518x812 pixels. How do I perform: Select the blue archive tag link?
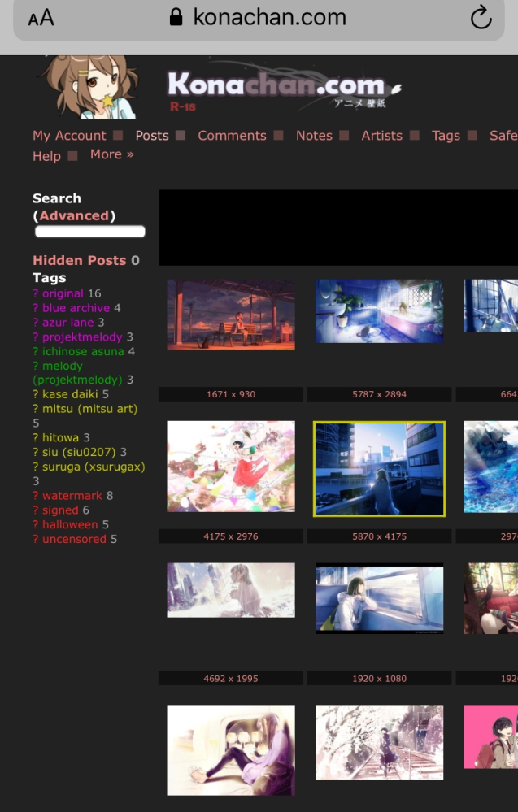(76, 309)
